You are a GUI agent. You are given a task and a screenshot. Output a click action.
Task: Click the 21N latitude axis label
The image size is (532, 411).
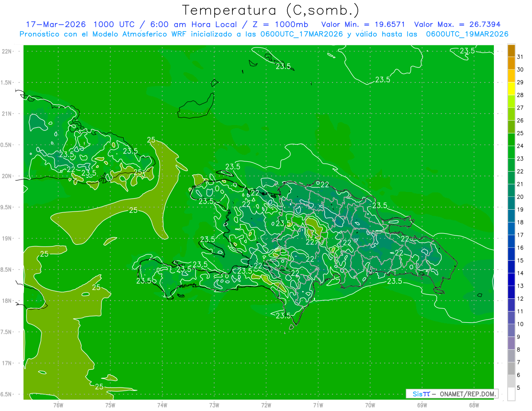[8, 114]
